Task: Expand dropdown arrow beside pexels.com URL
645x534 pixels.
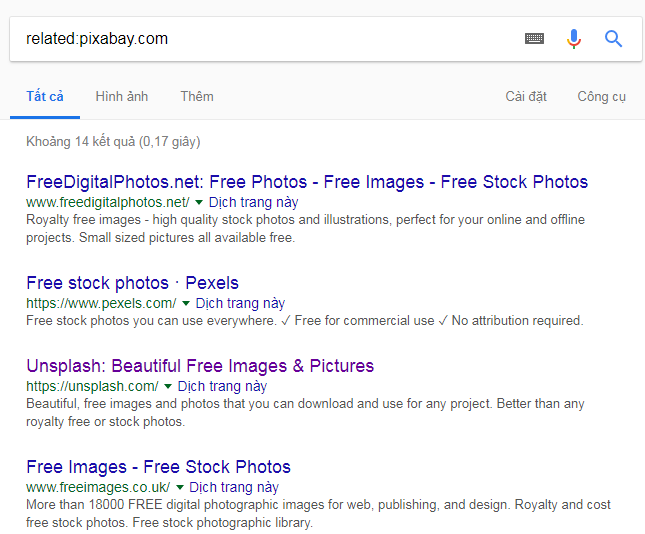Action: 186,303
